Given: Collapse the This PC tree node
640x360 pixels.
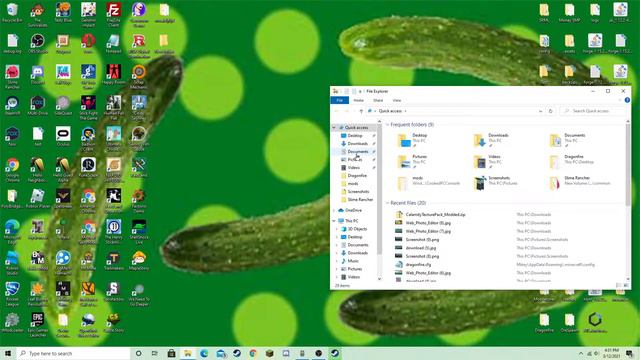Looking at the screenshot, I should pos(334,220).
